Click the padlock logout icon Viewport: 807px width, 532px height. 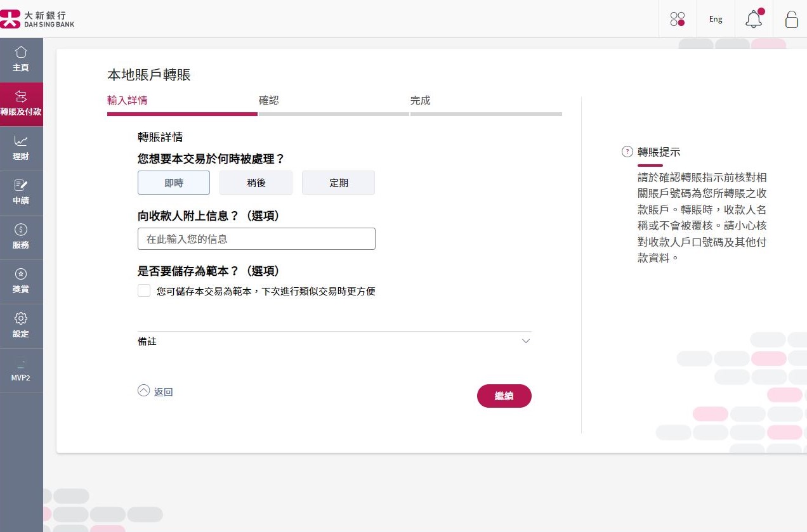pos(791,19)
